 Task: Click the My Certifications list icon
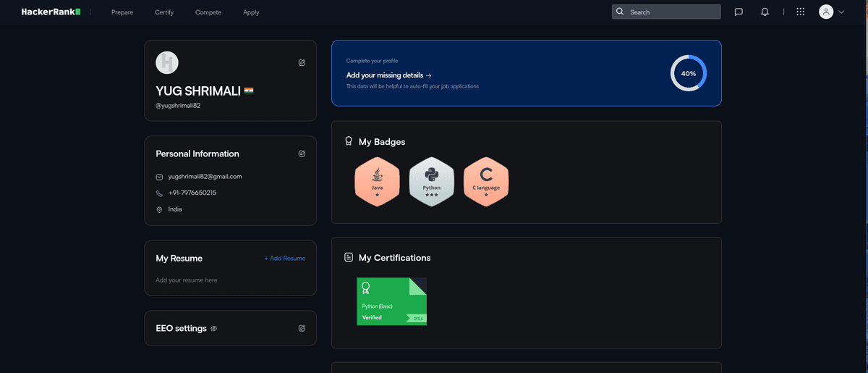tap(349, 257)
